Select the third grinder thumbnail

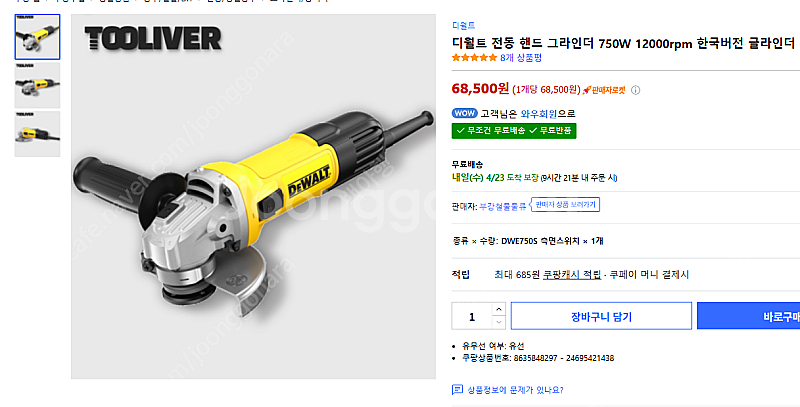(37, 134)
